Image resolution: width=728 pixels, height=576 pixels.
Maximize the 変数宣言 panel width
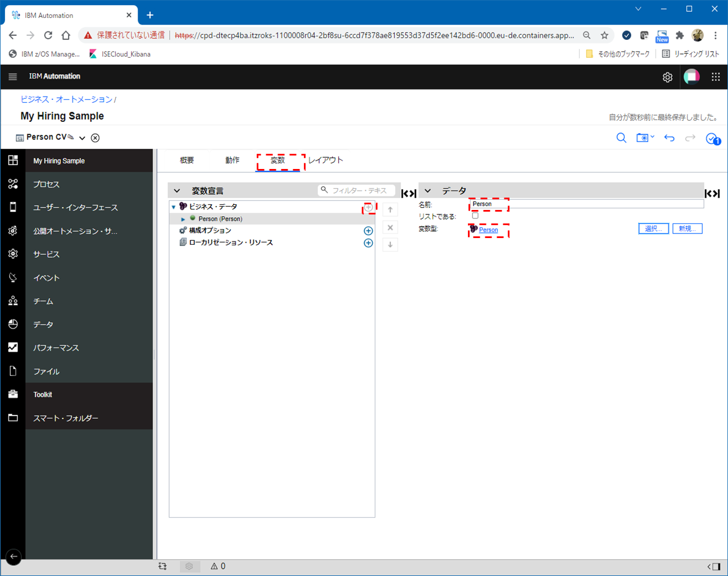(x=409, y=194)
